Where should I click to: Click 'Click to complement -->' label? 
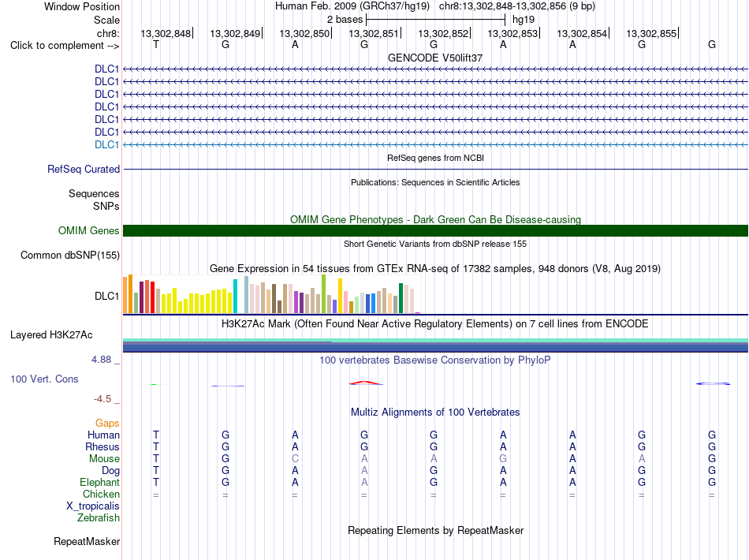(x=65, y=46)
